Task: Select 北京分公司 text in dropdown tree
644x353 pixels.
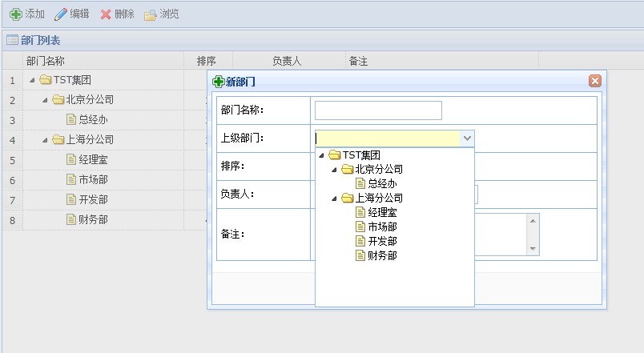Action: 379,169
